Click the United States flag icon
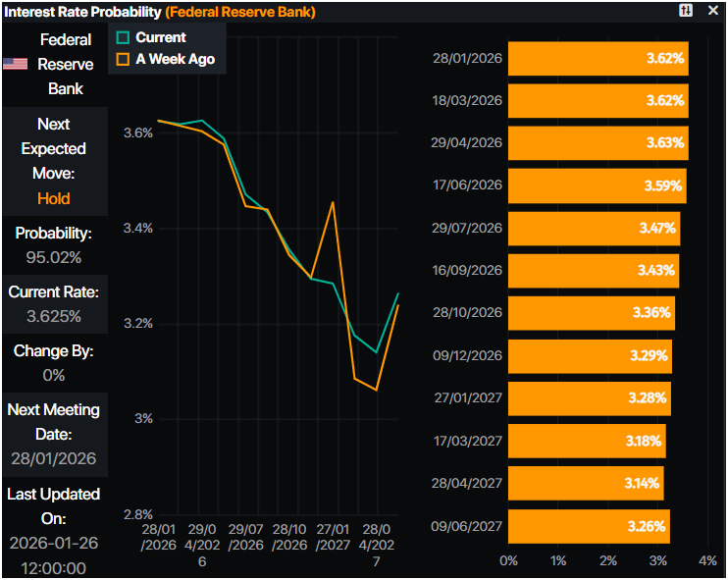The width and height of the screenshot is (728, 580). click(15, 64)
